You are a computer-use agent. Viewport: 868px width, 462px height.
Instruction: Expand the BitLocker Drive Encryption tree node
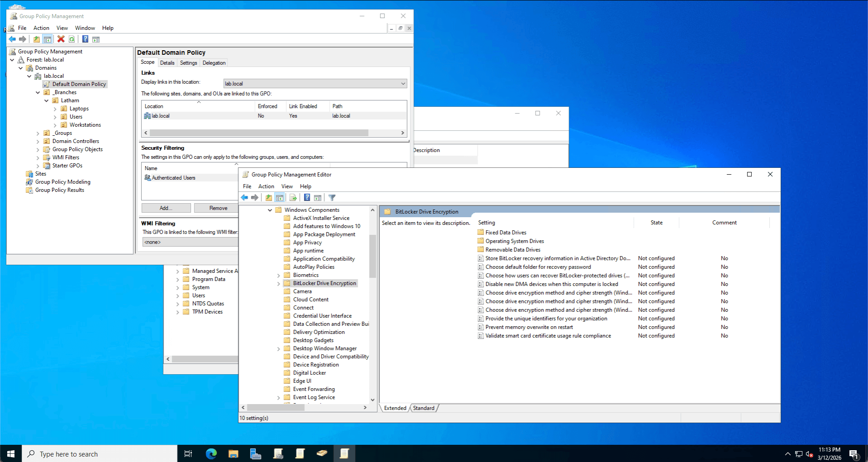click(x=279, y=283)
